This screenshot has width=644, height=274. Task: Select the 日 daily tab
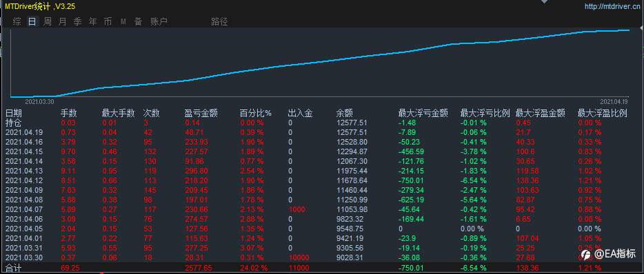(32, 22)
